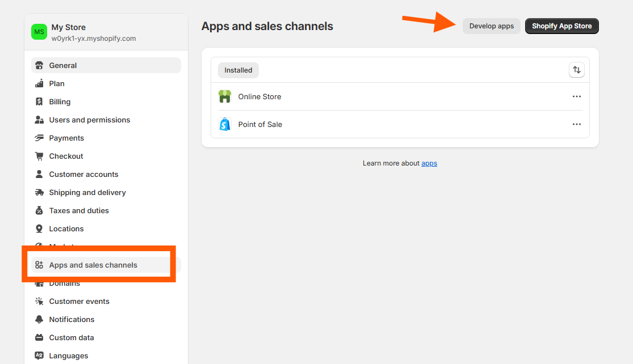Click the Notifications bell icon
Image resolution: width=633 pixels, height=364 pixels.
[x=39, y=319]
